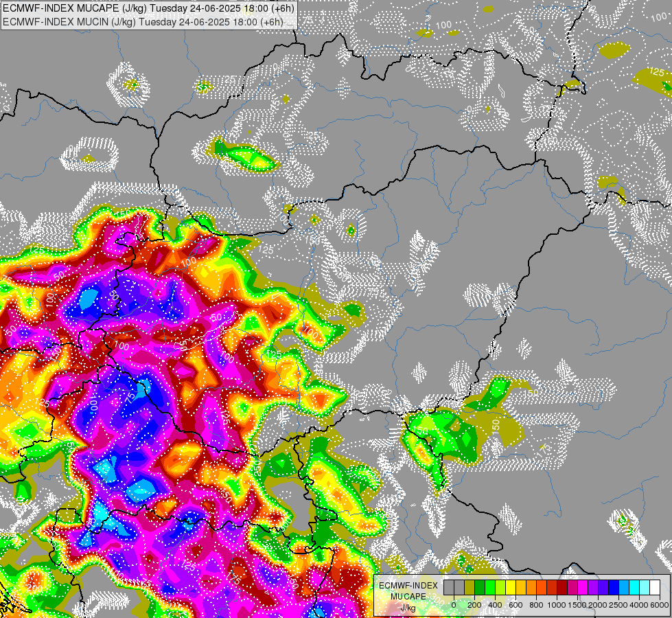Click the lime yellow-green legend swatch
672x618 pixels.
pos(500,588)
